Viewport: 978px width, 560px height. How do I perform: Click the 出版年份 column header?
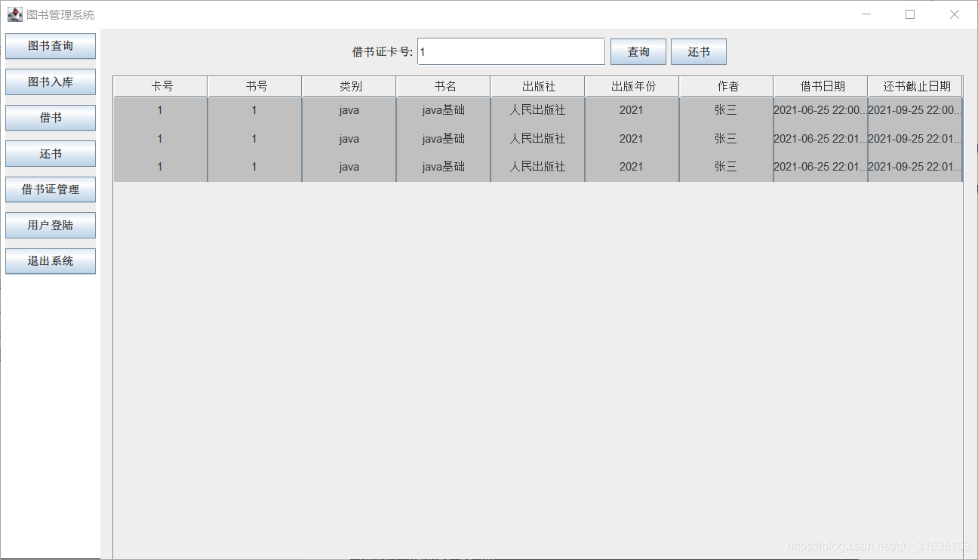[632, 85]
